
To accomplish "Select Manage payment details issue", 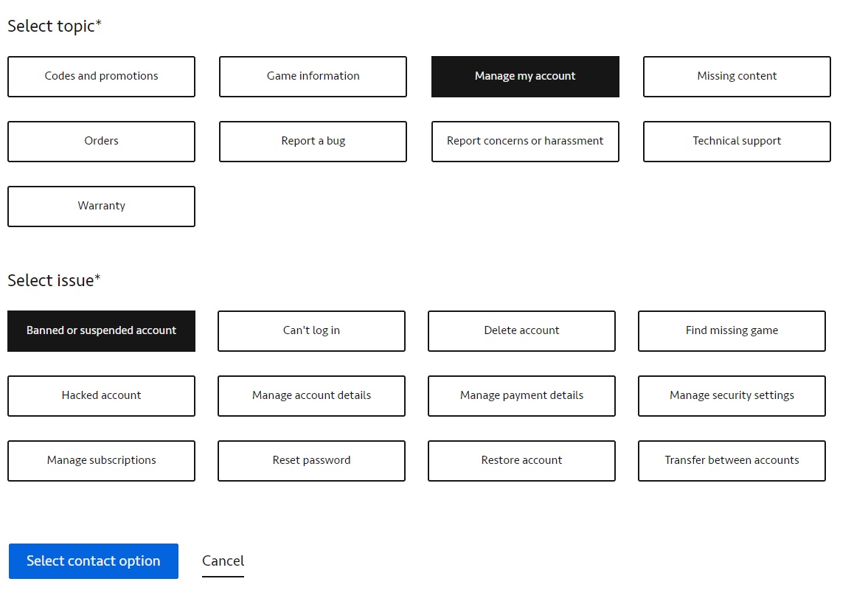I will pos(521,395).
